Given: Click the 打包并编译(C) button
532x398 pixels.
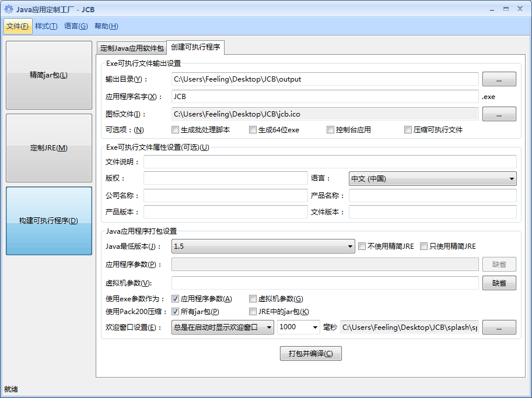Looking at the screenshot, I should 311,354.
